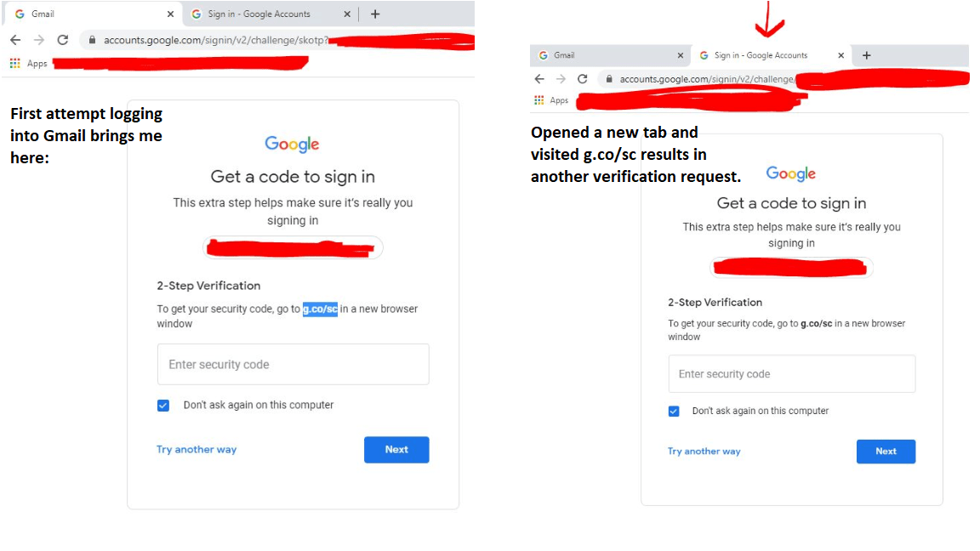Open the Apps launcher in the right window
This screenshot has height=551, width=980.
tap(538, 99)
